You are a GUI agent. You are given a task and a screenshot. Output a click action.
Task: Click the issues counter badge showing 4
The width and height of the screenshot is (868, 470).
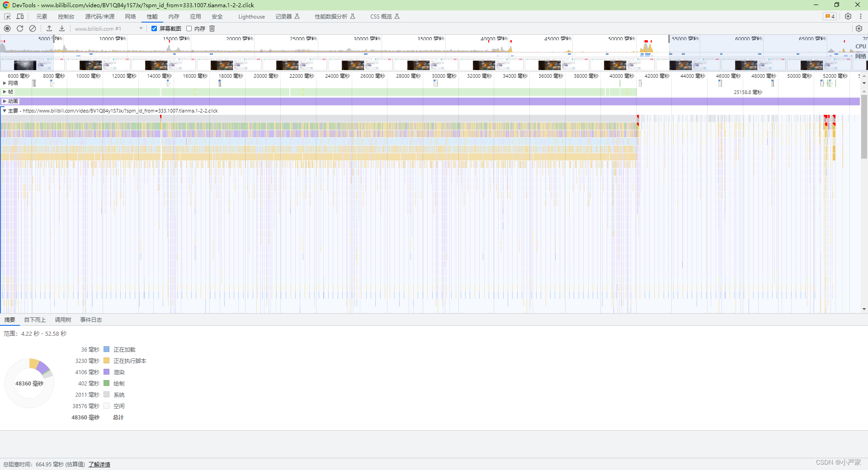pyautogui.click(x=830, y=16)
